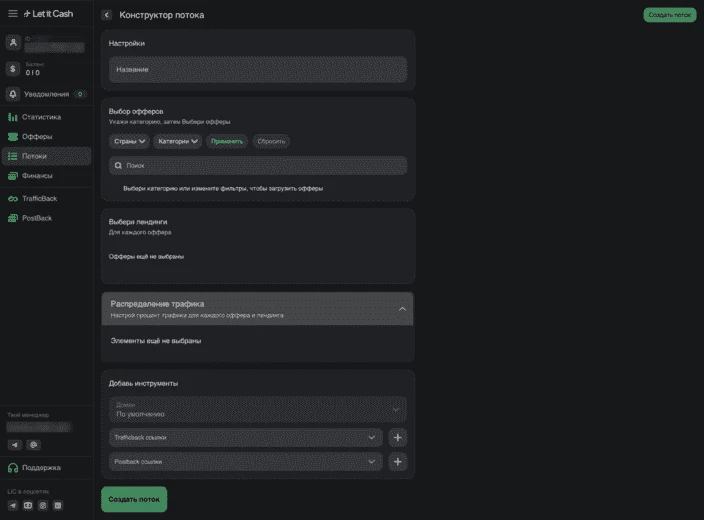Open Офферы in sidebar menu
Screen dimensions: 704x520
coord(37,136)
